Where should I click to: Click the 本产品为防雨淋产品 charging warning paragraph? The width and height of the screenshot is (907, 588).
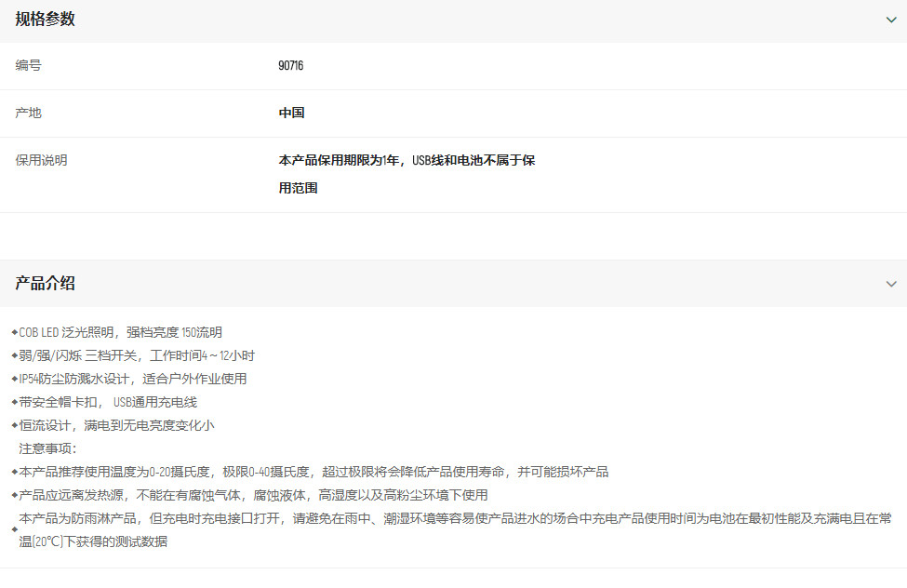pyautogui.click(x=454, y=529)
